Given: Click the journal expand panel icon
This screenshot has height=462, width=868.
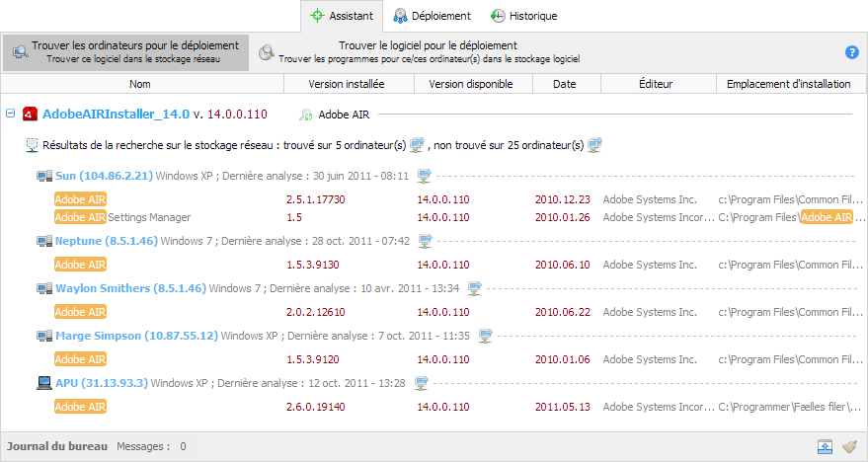Looking at the screenshot, I should coord(825,446).
